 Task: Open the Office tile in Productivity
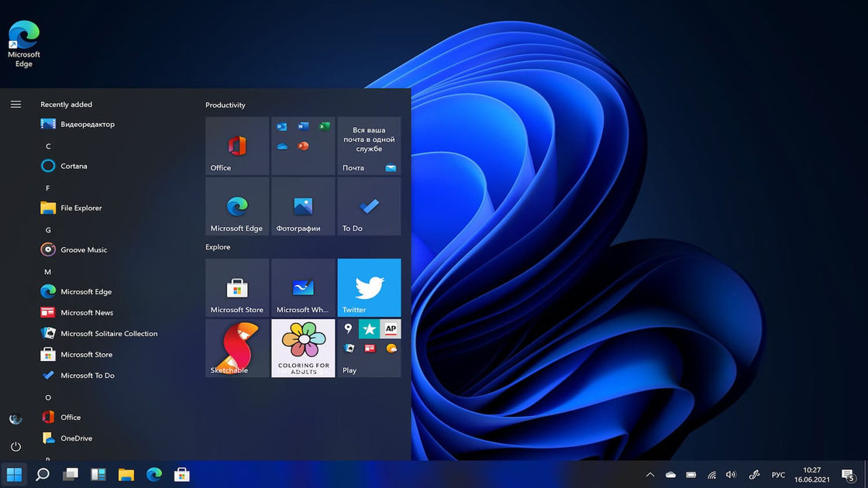pos(237,146)
